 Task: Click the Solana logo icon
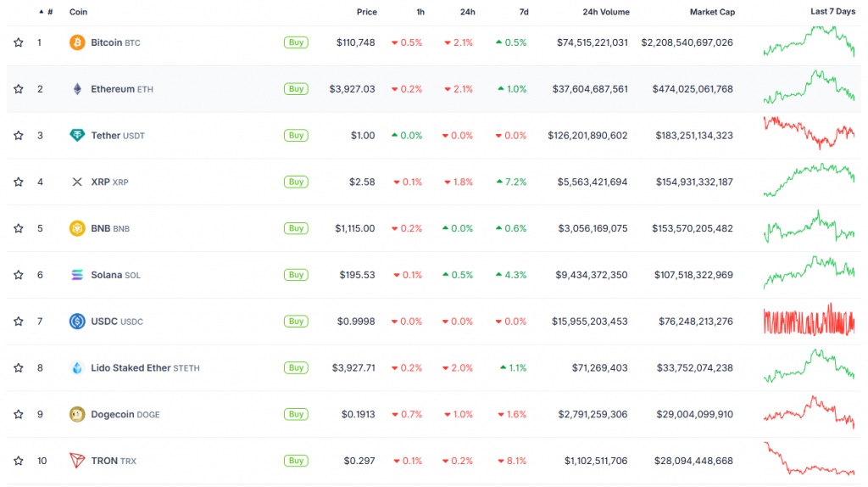[x=77, y=275]
